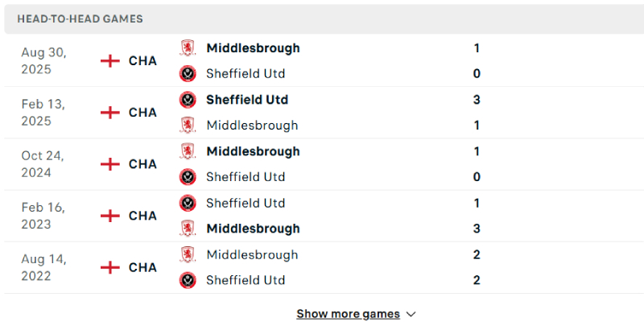644x334 pixels.
Task: Click Sheffield Utd name in Aug 14, 2022 match
Action: [246, 280]
